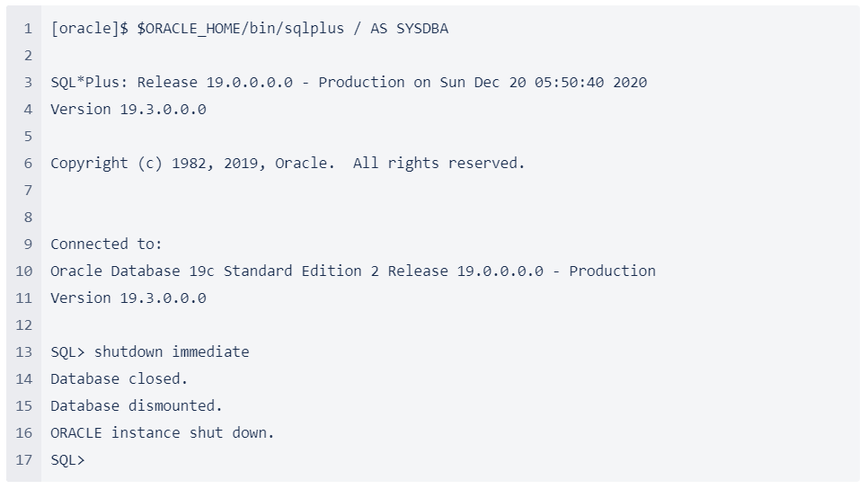
Task: Click the 'Database dismounted.' output line
Action: [137, 406]
